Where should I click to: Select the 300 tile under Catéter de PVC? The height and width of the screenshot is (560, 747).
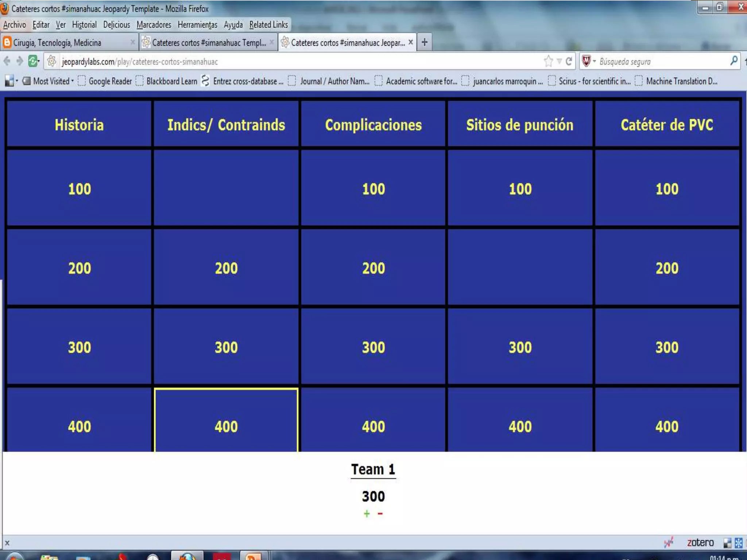667,347
